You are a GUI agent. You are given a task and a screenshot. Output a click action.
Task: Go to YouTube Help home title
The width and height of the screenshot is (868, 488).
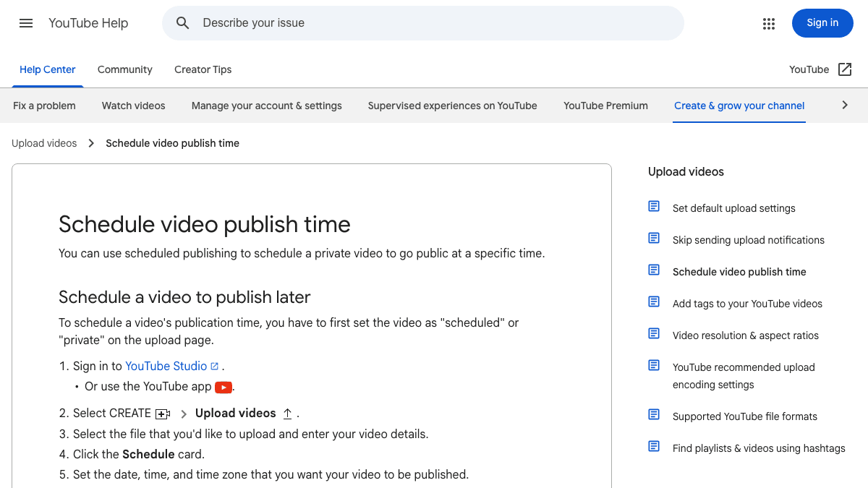88,23
